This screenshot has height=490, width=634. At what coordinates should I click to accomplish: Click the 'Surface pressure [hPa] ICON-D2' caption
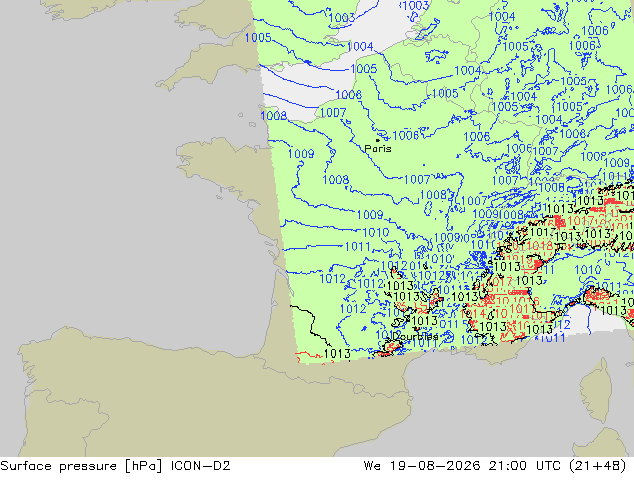(115, 466)
